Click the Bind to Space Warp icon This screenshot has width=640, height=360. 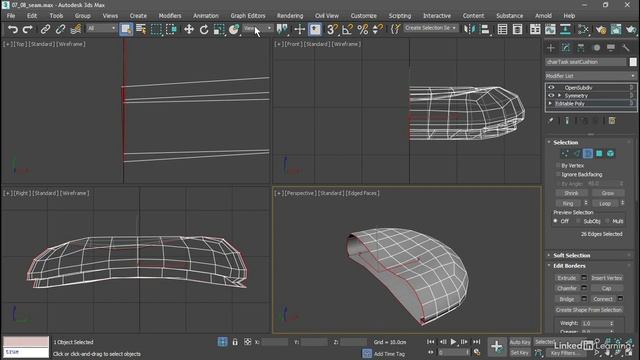(x=76, y=29)
